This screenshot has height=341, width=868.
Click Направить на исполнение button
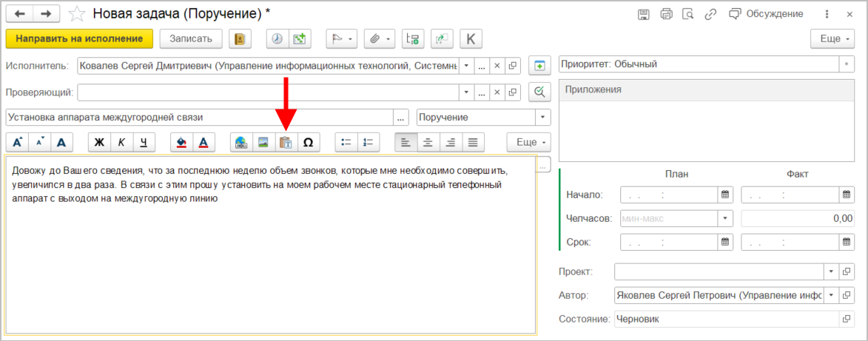click(x=78, y=38)
